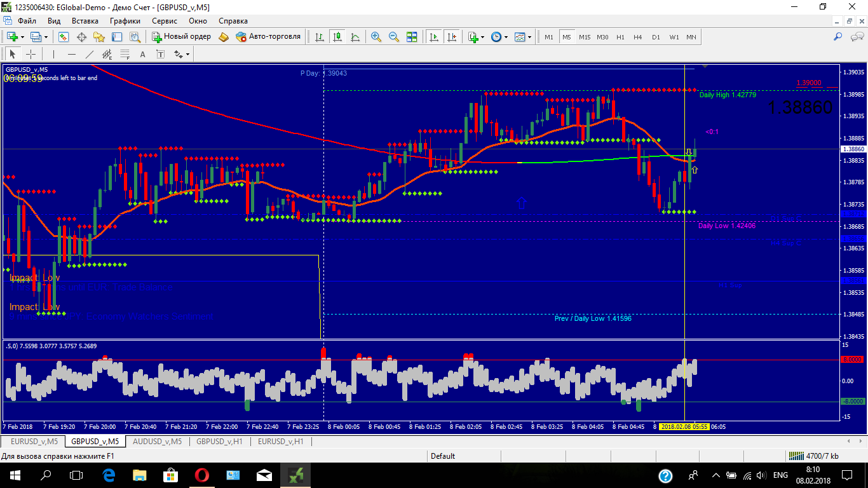
Task: Open Opera browser from taskbar
Action: [202, 475]
